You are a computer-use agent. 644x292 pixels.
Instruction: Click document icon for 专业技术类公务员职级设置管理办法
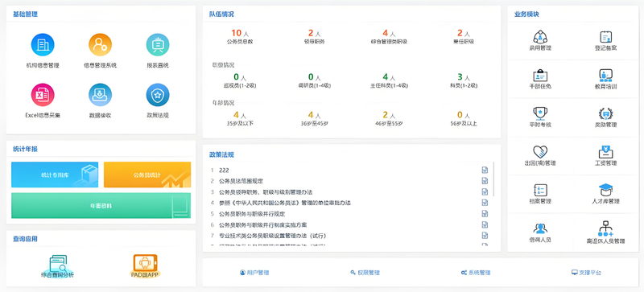click(x=485, y=236)
